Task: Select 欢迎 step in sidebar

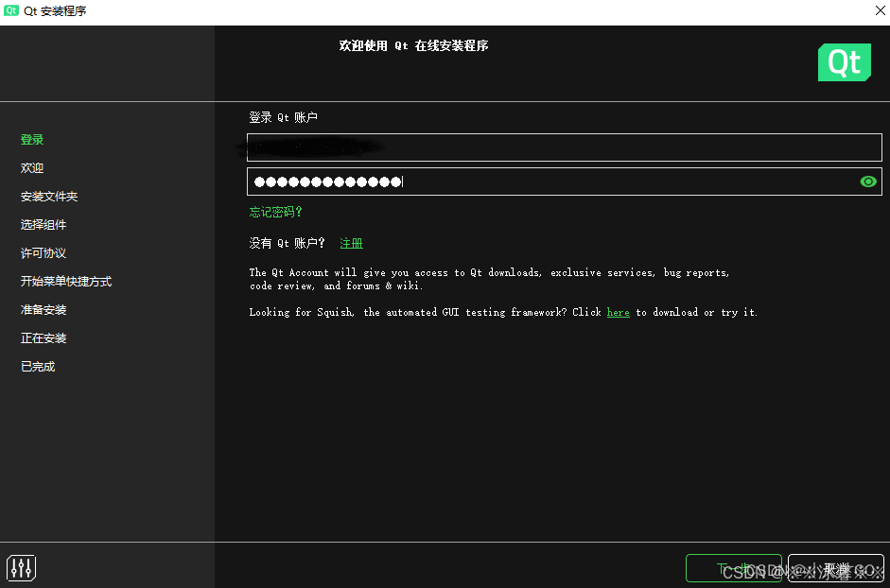Action: tap(32, 168)
